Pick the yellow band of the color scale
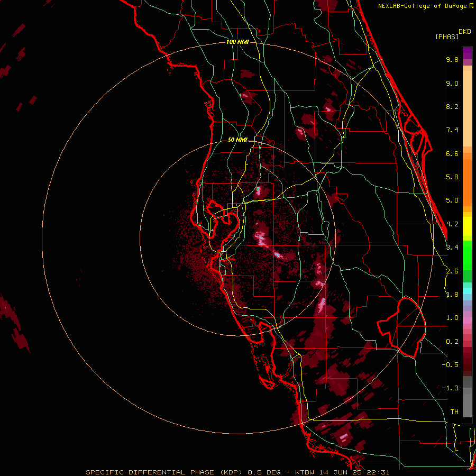 (x=467, y=226)
